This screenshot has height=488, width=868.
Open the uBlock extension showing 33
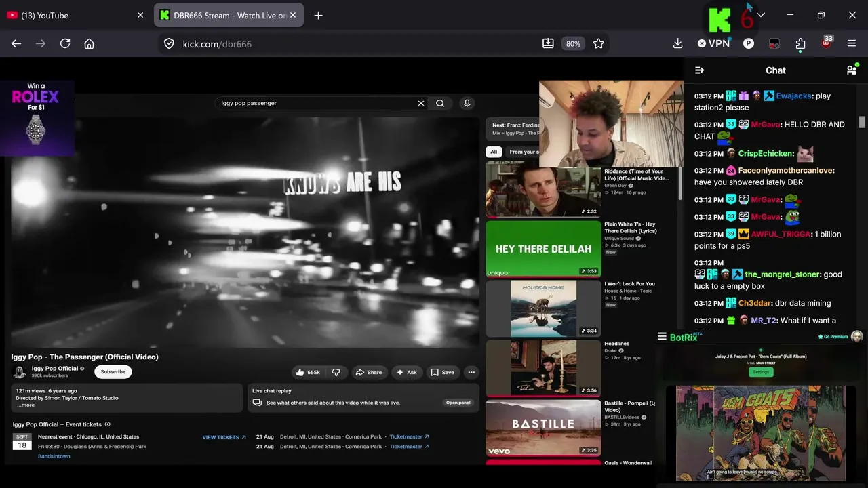click(x=826, y=42)
